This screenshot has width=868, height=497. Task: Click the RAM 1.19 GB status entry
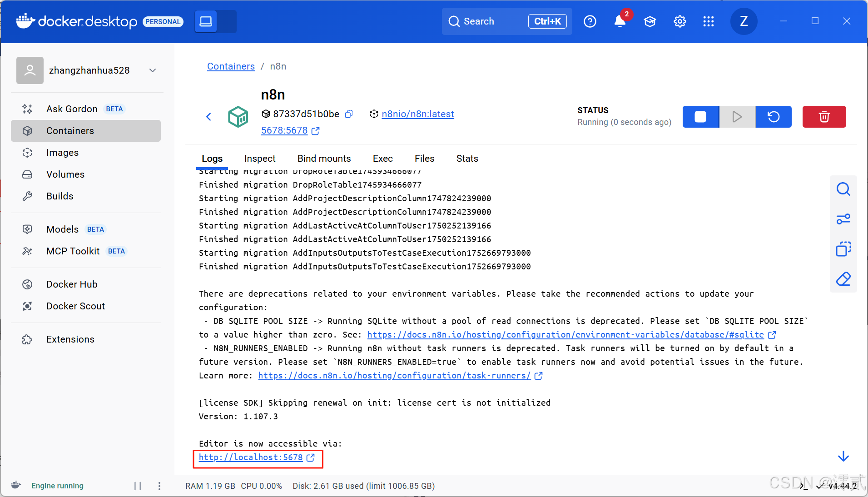tap(210, 486)
